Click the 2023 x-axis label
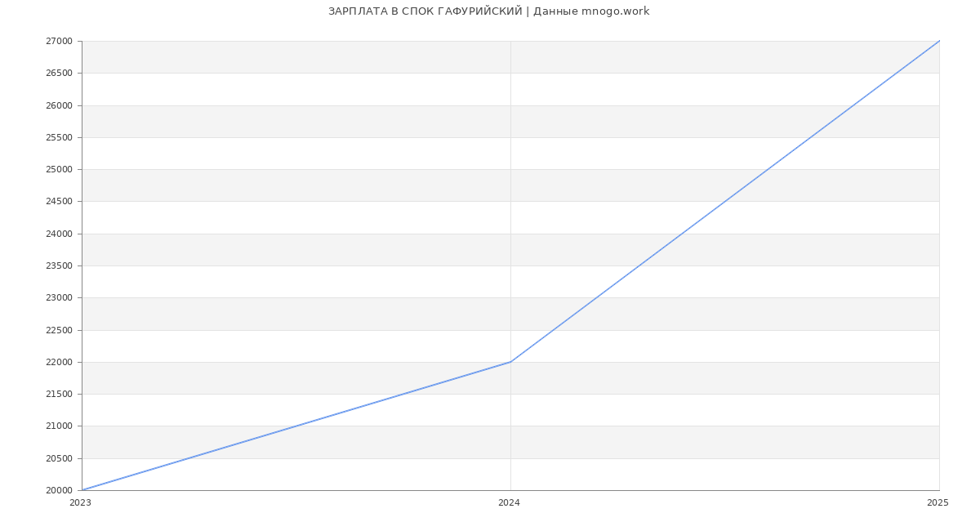Viewport: 980px width, 531px height. pyautogui.click(x=80, y=503)
